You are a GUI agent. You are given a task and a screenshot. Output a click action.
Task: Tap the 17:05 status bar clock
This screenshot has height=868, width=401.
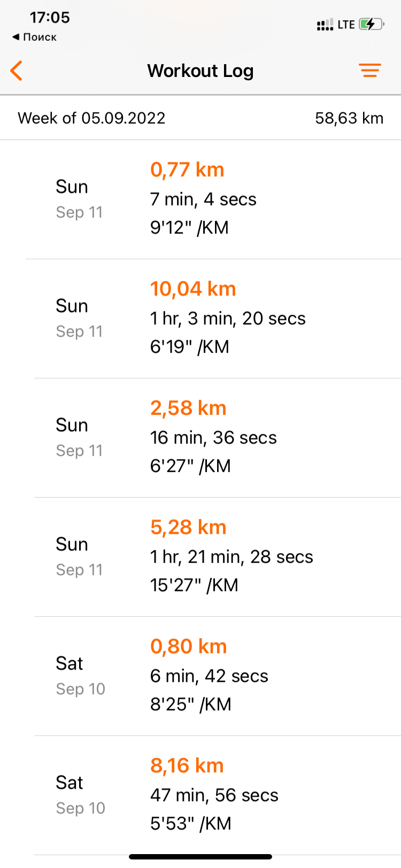[50, 18]
